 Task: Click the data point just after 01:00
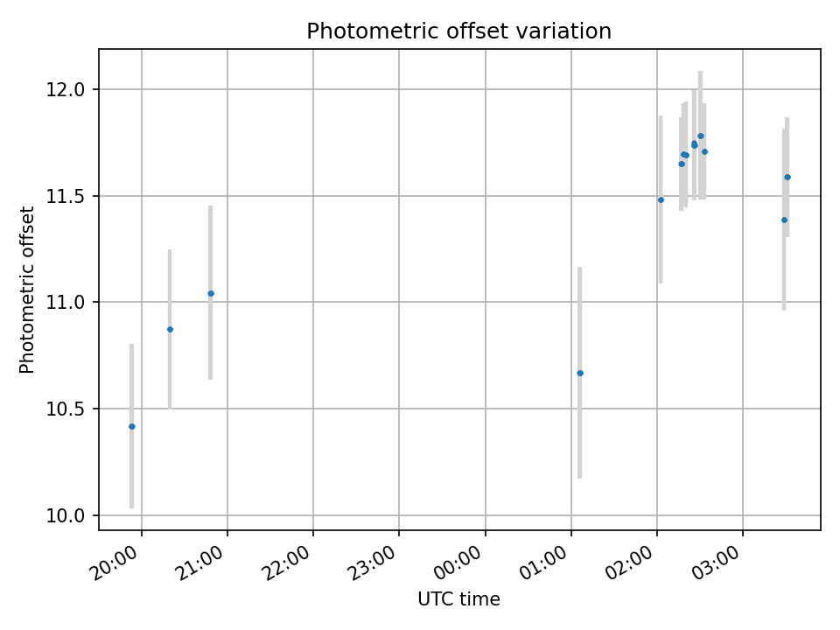click(580, 373)
